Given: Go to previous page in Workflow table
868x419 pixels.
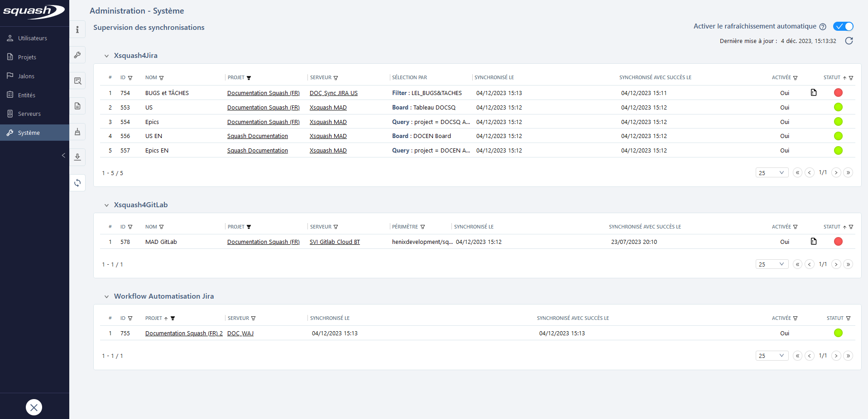Looking at the screenshot, I should click(x=810, y=355).
